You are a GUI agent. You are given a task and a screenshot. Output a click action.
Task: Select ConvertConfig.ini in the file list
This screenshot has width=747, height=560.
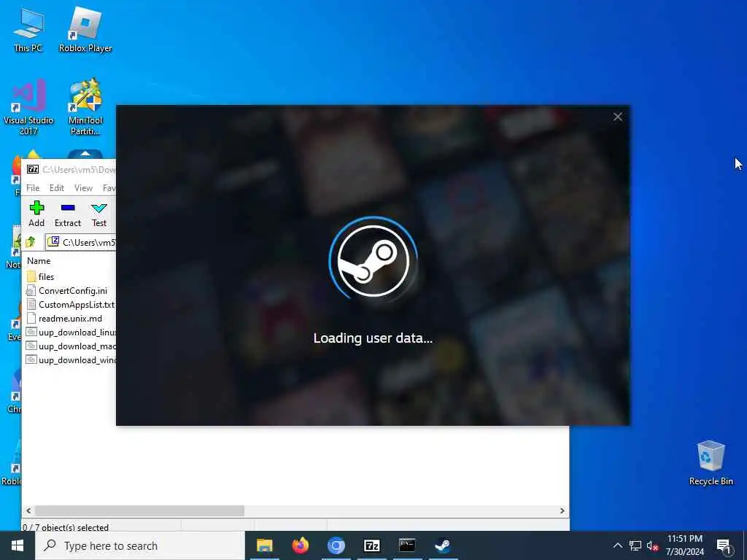[67, 290]
